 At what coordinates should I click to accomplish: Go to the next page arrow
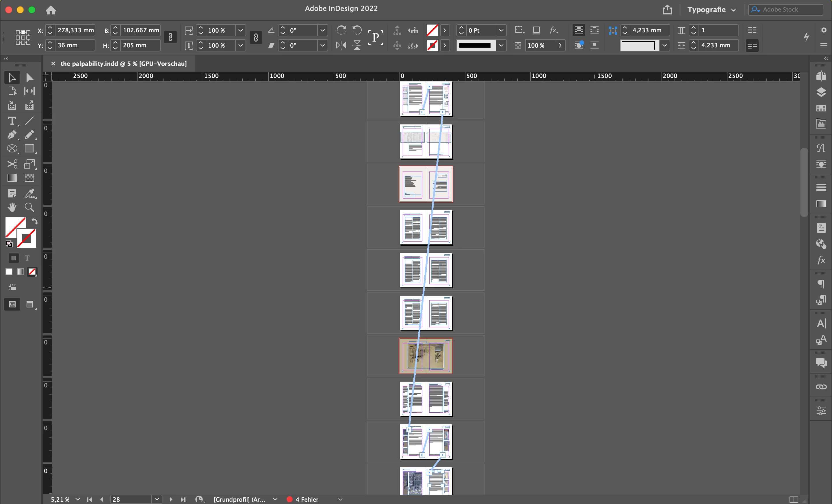tap(171, 499)
